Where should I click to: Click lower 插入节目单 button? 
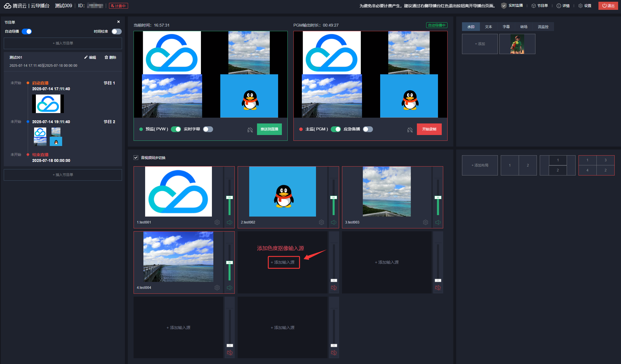click(x=63, y=175)
